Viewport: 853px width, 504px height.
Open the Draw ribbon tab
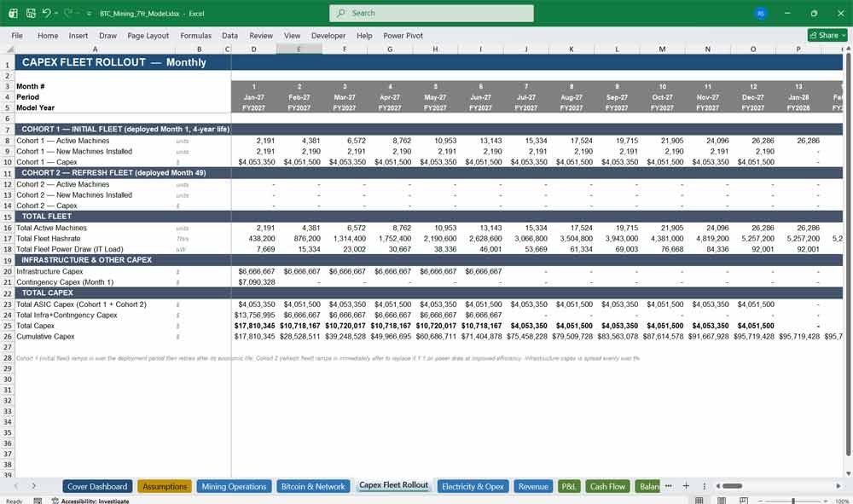[107, 35]
